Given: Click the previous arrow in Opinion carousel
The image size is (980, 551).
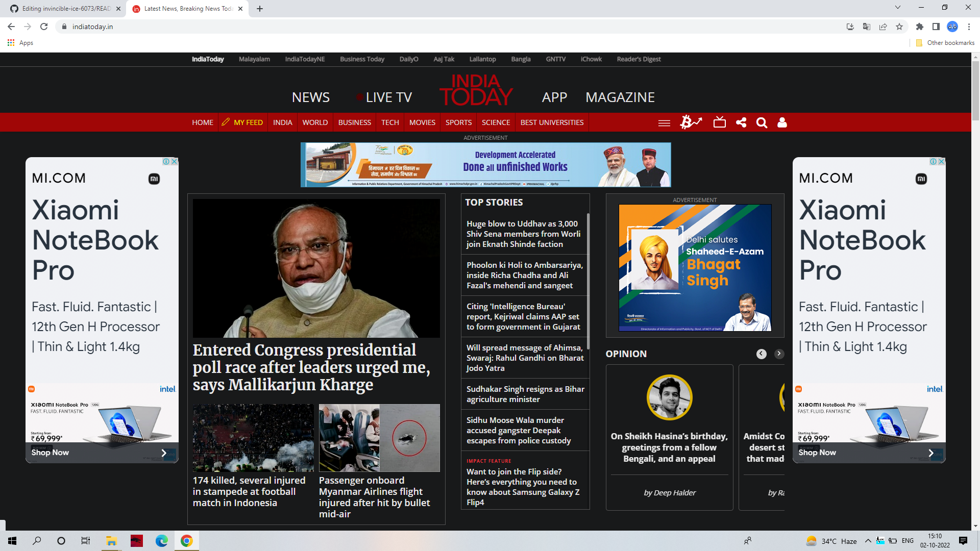Looking at the screenshot, I should [761, 354].
